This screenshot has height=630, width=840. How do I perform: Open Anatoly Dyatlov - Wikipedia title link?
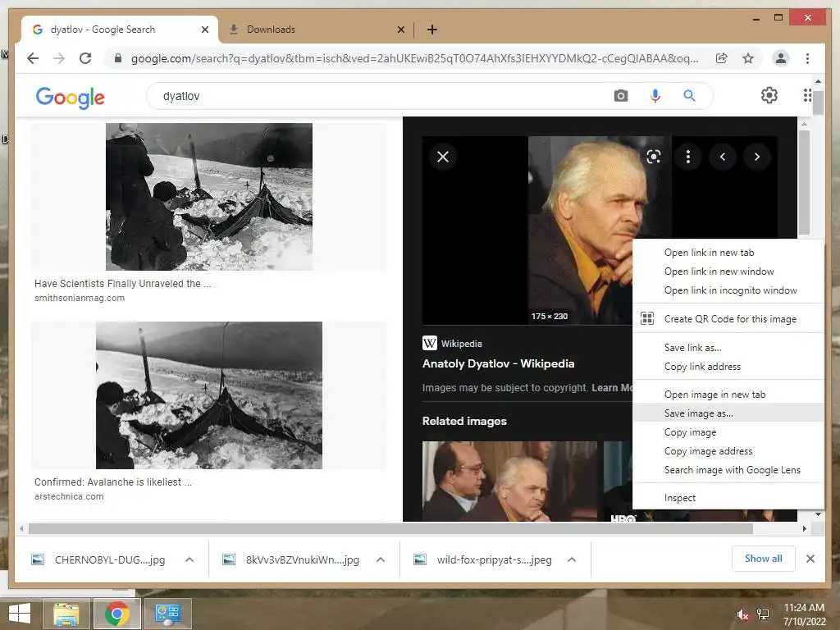coord(498,363)
